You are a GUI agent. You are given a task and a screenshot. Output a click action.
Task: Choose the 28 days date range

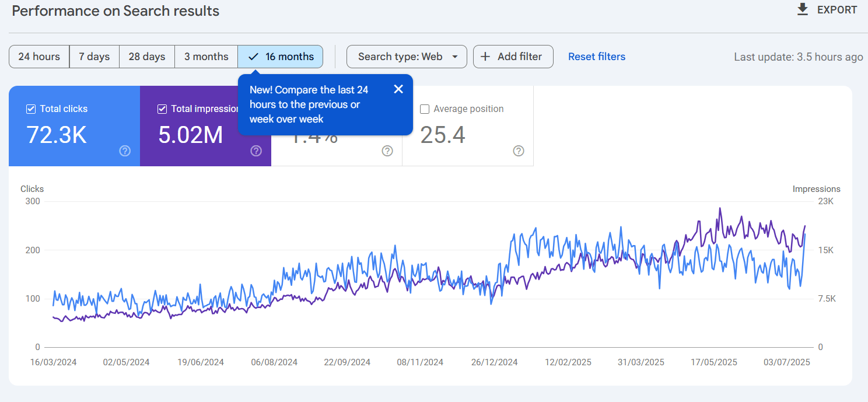click(147, 57)
